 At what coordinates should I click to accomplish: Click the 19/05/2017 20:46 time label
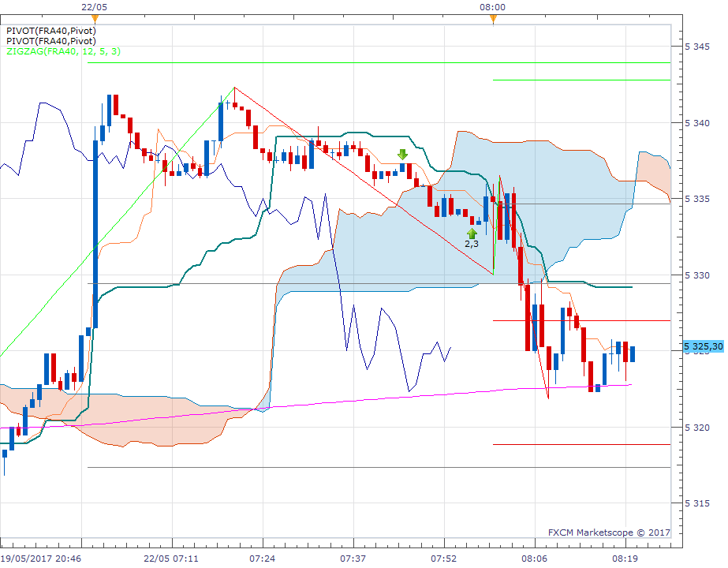(40, 559)
